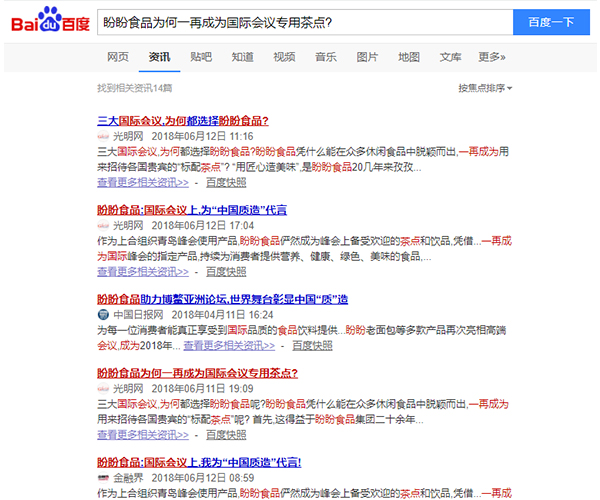
Task: Open the 视频 tab
Action: (284, 57)
